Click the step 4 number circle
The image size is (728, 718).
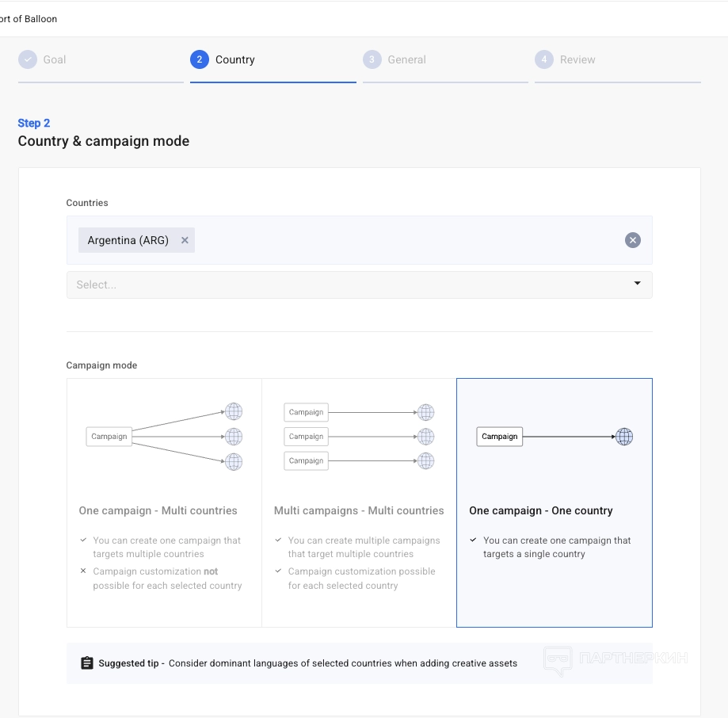pyautogui.click(x=543, y=59)
